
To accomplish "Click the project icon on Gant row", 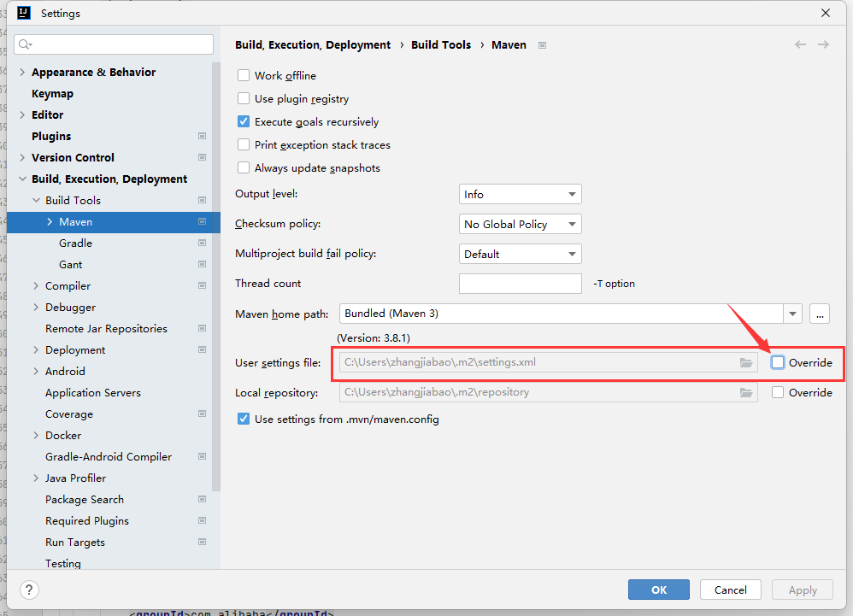I will [202, 264].
